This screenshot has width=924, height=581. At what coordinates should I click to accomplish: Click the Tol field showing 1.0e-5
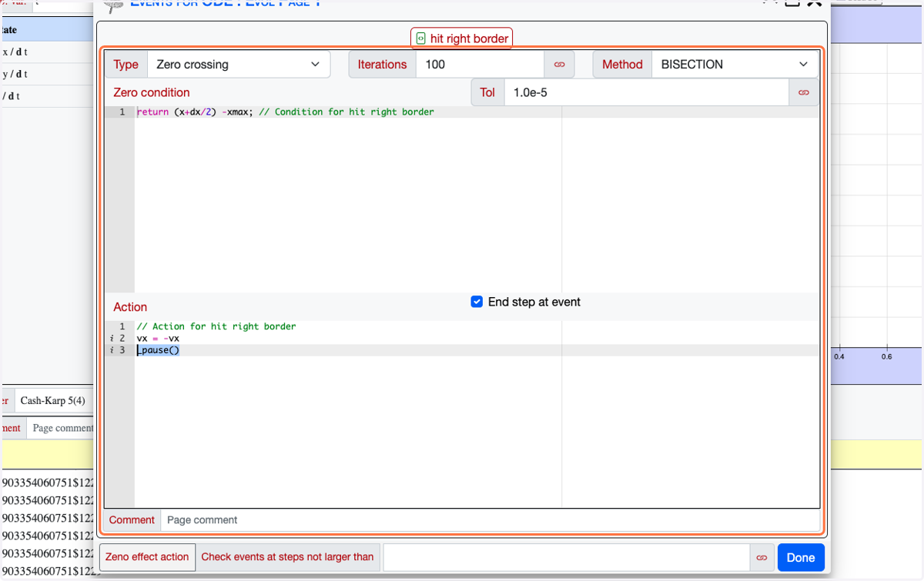tap(646, 92)
